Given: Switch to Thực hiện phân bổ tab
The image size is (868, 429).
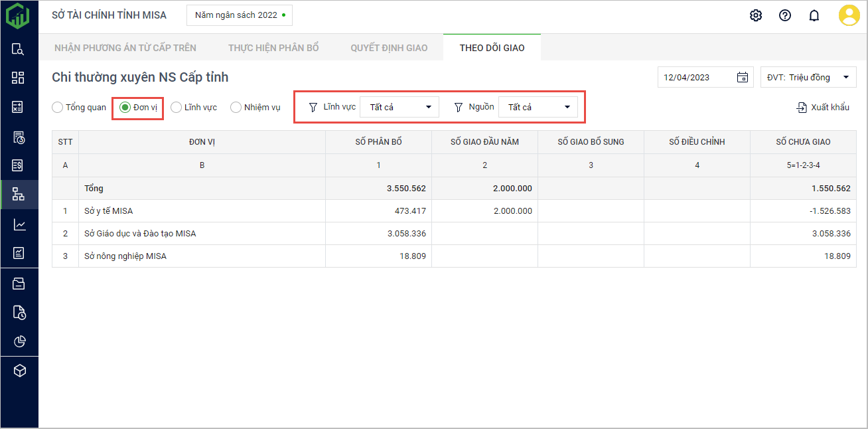Looking at the screenshot, I should (x=273, y=48).
